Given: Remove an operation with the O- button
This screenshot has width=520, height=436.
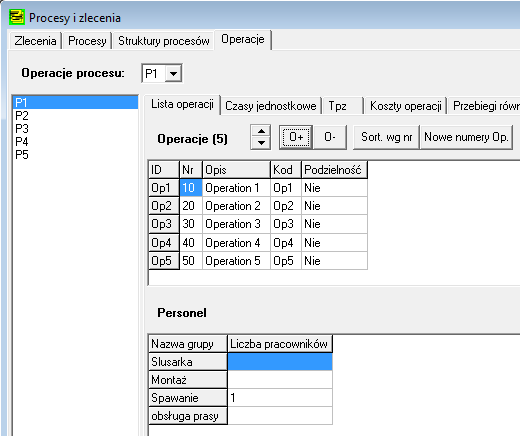Looking at the screenshot, I should (330, 137).
